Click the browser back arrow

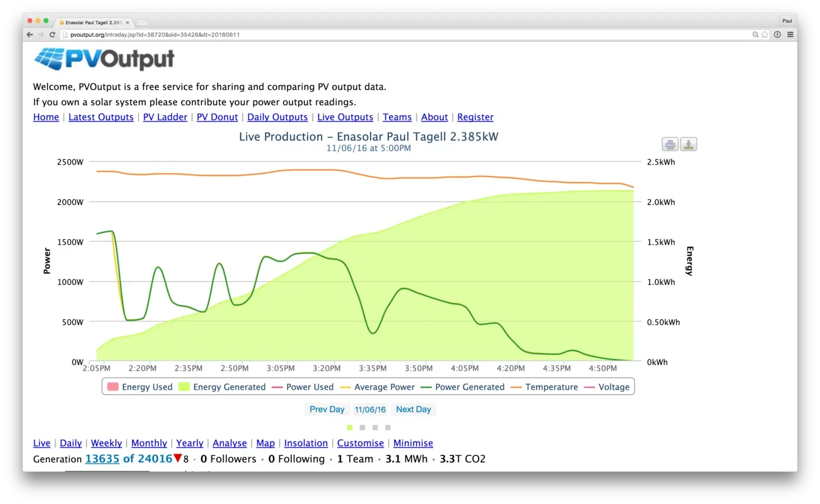coord(29,35)
